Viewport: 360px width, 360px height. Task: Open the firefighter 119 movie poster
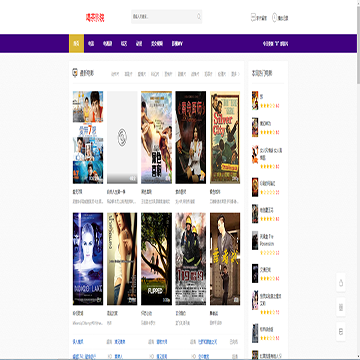(191, 259)
